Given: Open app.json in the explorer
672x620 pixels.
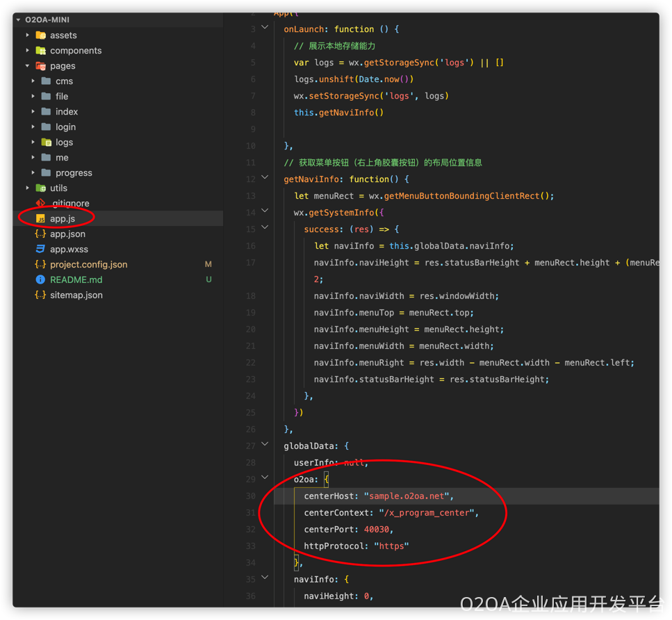Looking at the screenshot, I should point(67,234).
